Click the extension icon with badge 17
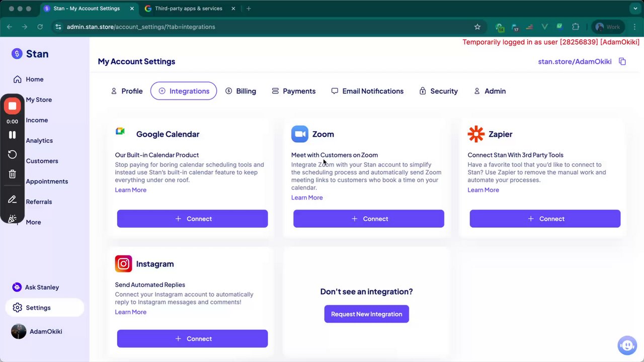 coord(515,27)
